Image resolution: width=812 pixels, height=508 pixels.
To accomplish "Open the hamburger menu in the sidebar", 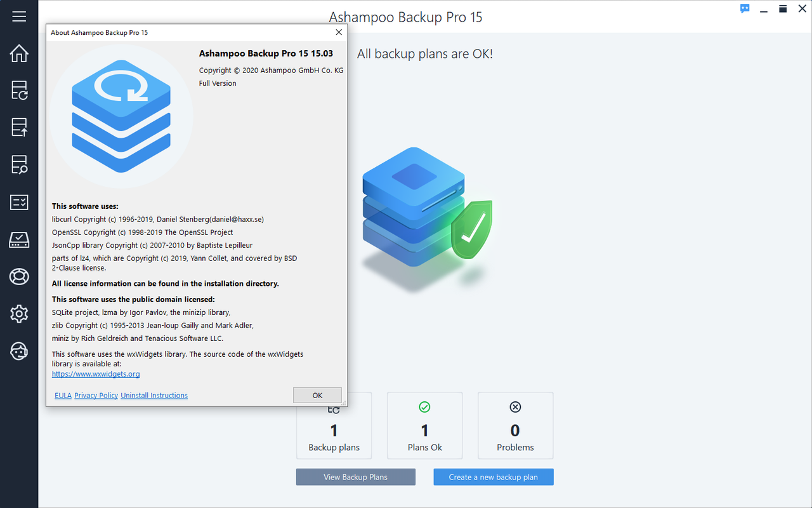I will (19, 16).
